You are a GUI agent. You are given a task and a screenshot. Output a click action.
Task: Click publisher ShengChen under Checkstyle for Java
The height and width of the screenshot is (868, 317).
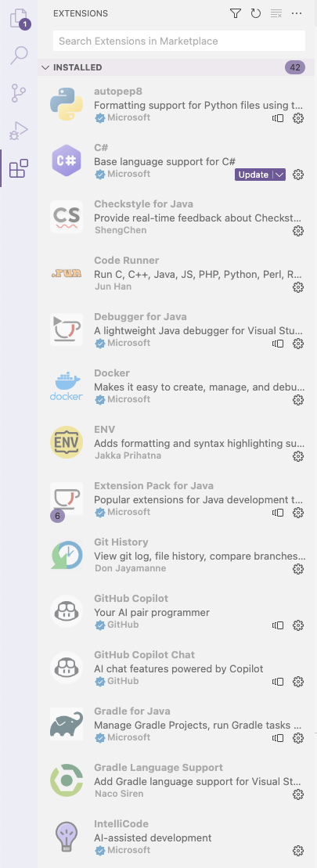click(x=121, y=230)
